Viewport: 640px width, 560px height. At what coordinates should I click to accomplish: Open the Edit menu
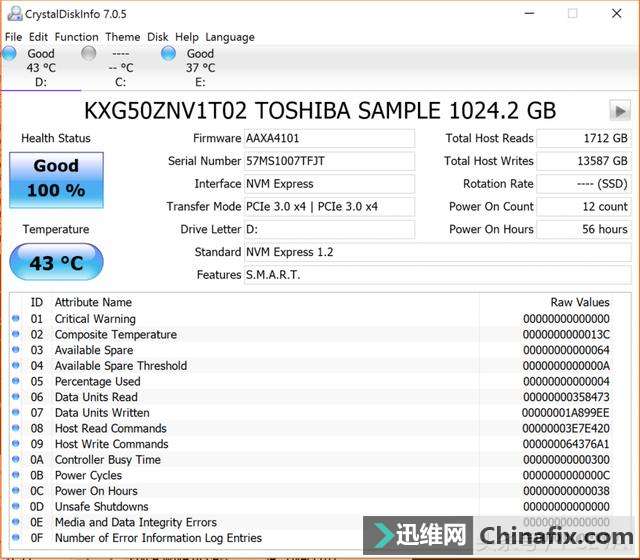coord(38,37)
